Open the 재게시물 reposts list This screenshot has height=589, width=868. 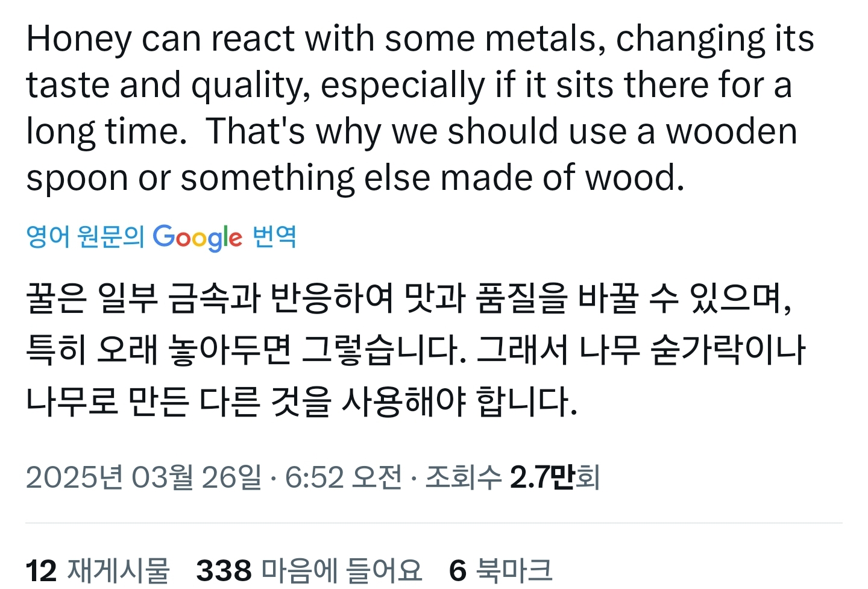tap(118, 570)
